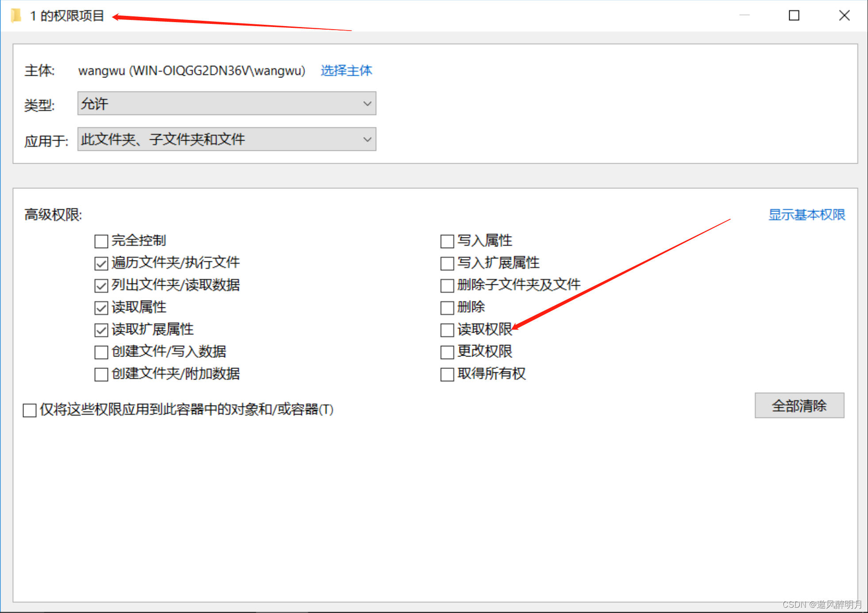Screen dimensions: 868x613
Task: Uncheck 列出文件夹/读取数据 permission
Action: click(101, 286)
